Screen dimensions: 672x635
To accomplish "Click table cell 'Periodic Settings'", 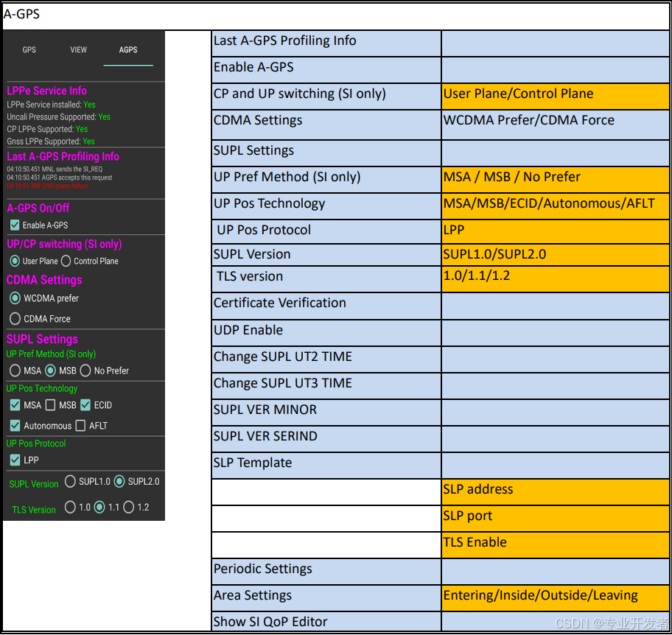I will (326, 572).
